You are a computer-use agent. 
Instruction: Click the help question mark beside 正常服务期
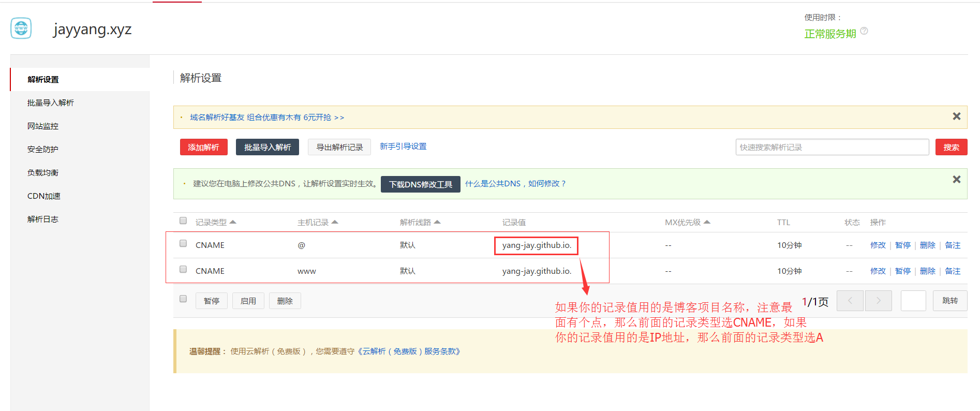[x=864, y=31]
